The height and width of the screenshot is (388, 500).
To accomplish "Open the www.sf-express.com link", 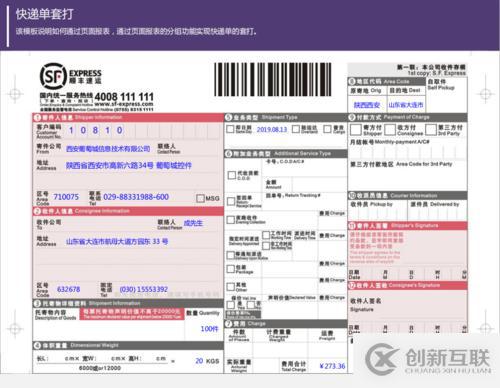I will (x=124, y=104).
